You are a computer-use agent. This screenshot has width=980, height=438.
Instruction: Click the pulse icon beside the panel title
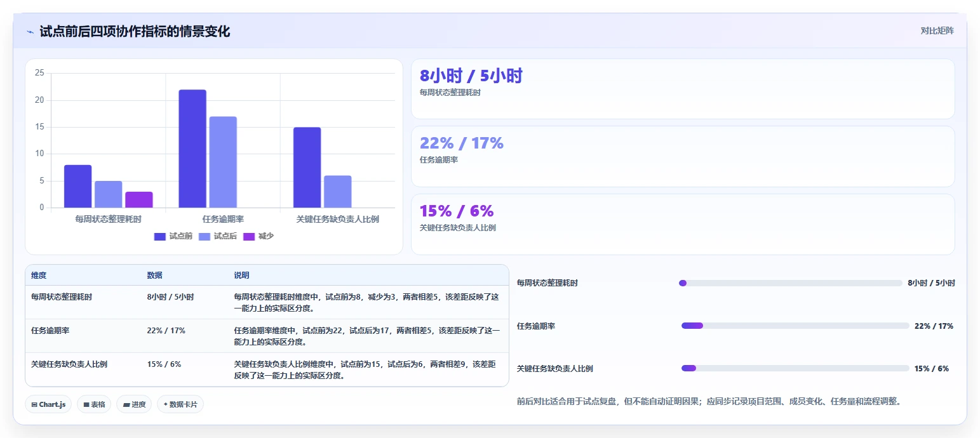(30, 32)
